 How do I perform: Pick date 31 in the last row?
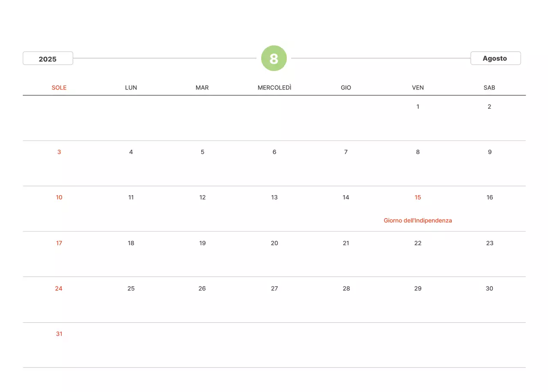point(59,334)
